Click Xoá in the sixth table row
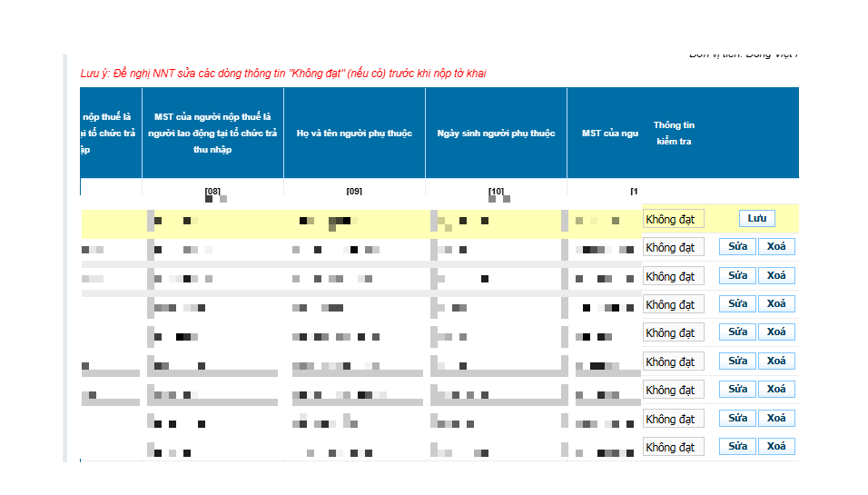This screenshot has width=868, height=495. click(x=776, y=361)
